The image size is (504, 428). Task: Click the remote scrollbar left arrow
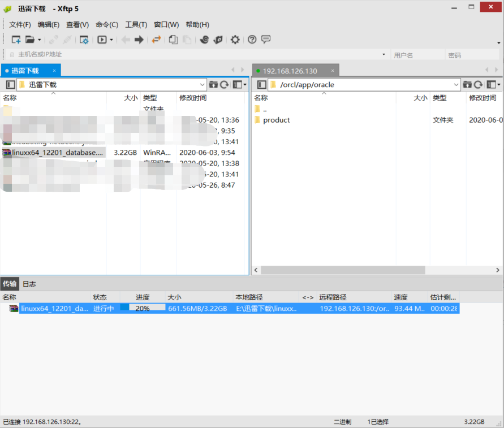click(256, 270)
